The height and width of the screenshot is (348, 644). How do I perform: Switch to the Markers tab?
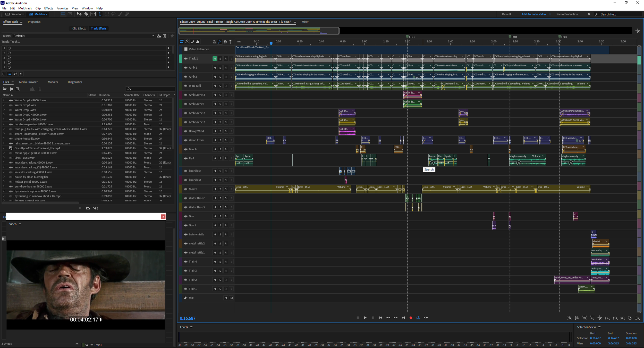click(53, 82)
